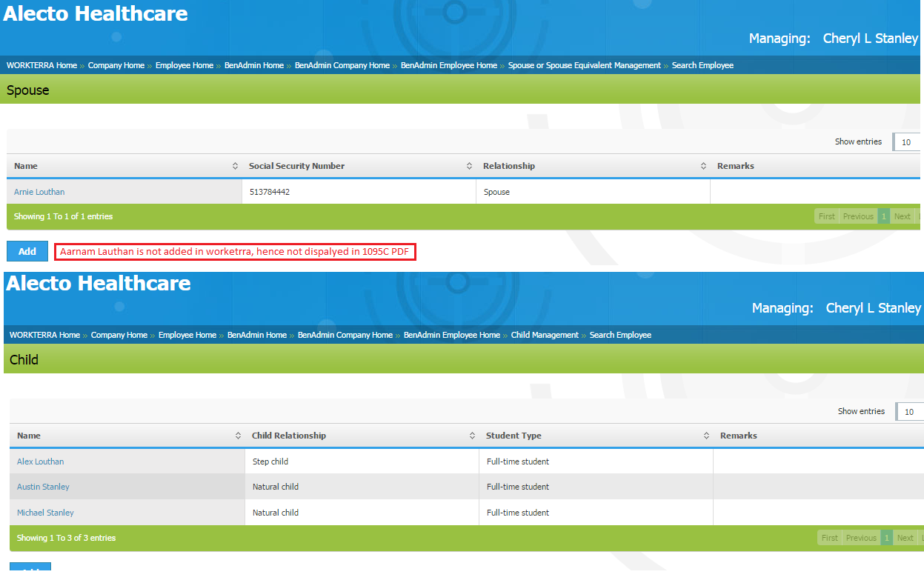Click the Child Relationship header text
The image size is (924, 583).
(x=289, y=436)
